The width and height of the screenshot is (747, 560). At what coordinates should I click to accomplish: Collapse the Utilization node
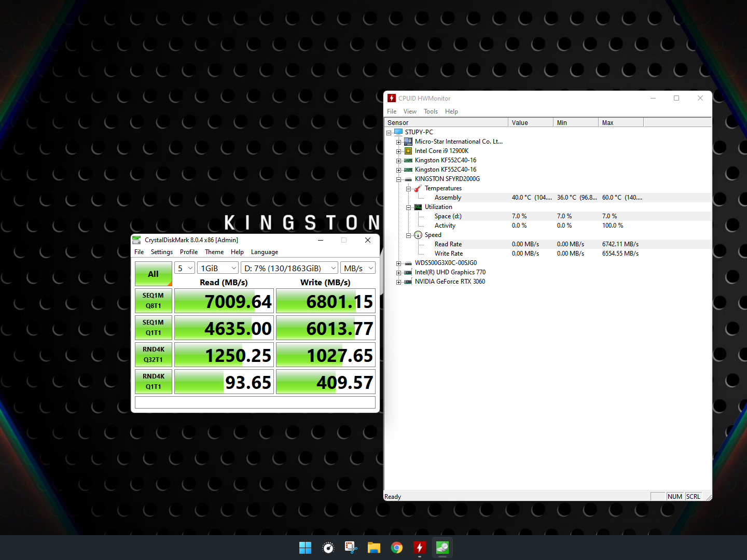pos(408,207)
